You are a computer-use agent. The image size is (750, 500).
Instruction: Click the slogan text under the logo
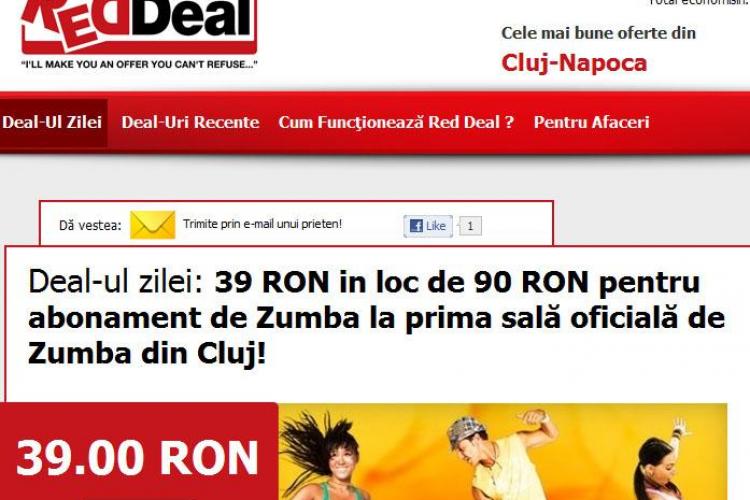tap(139, 64)
